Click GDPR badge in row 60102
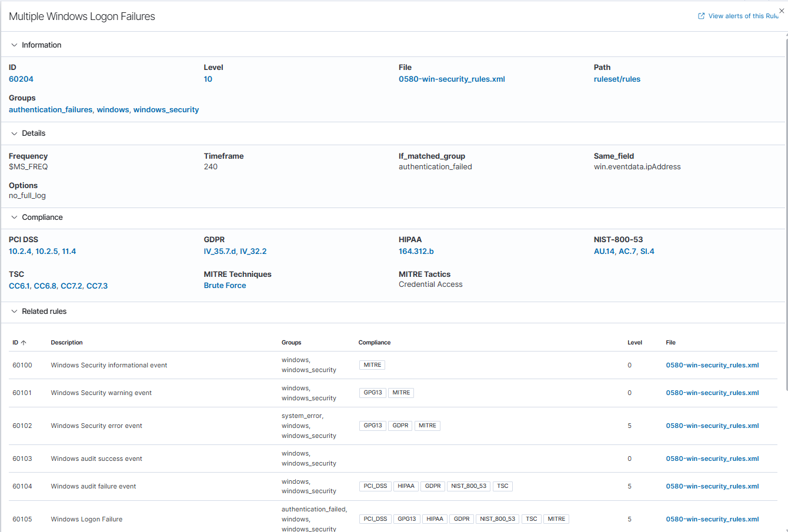The image size is (788, 532). tap(400, 426)
